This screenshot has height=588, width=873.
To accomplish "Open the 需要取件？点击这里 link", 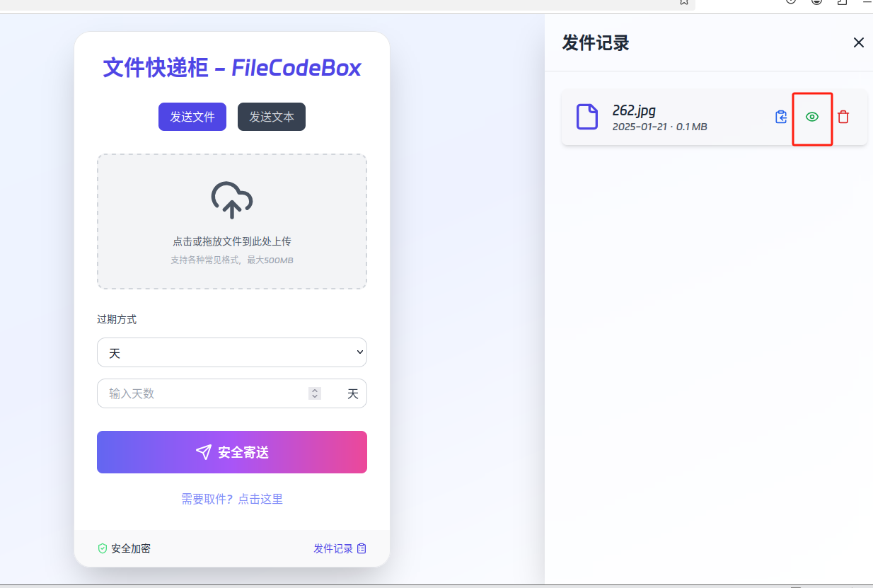I will 232,499.
